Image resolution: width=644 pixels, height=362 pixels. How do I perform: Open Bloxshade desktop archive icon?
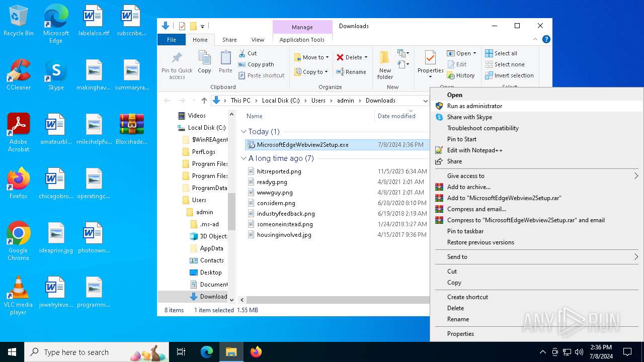coord(132,129)
